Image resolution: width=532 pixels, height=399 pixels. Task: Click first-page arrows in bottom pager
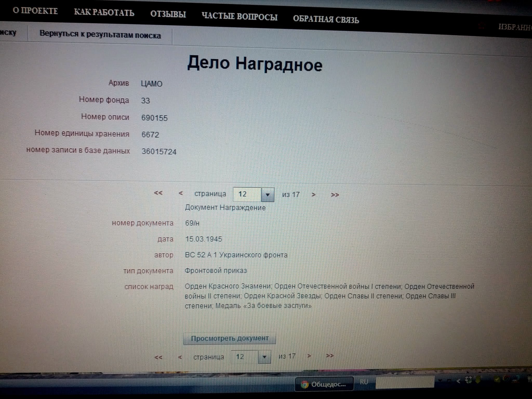pyautogui.click(x=158, y=357)
